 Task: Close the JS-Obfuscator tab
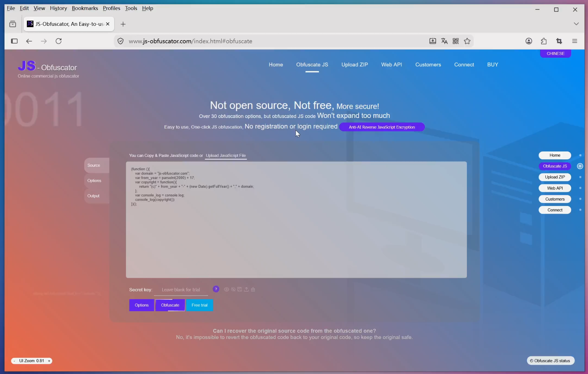108,24
